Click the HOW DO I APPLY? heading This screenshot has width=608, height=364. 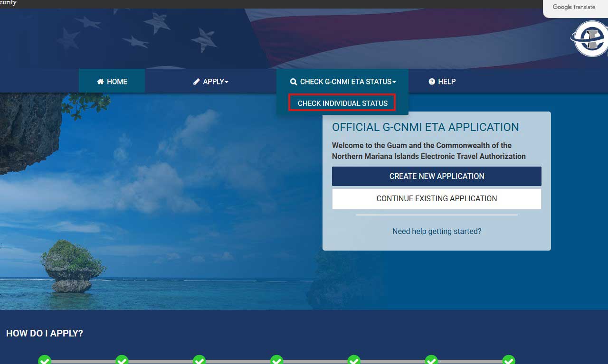pyautogui.click(x=45, y=334)
